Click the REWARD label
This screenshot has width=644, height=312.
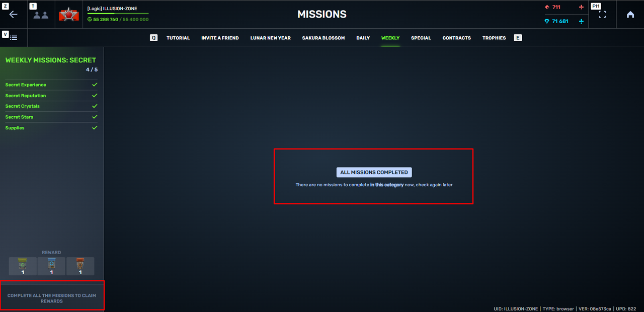[51, 253]
